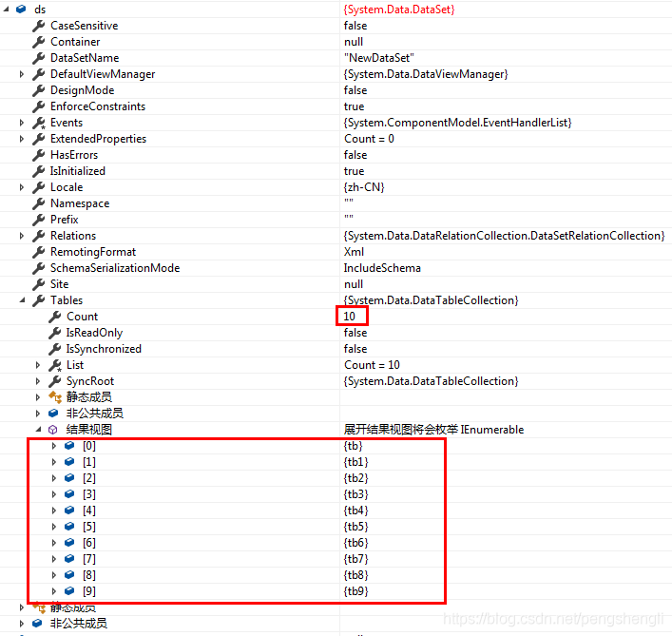
Task: Click the wrench icon beside CaseSensitive
Action: (39, 26)
